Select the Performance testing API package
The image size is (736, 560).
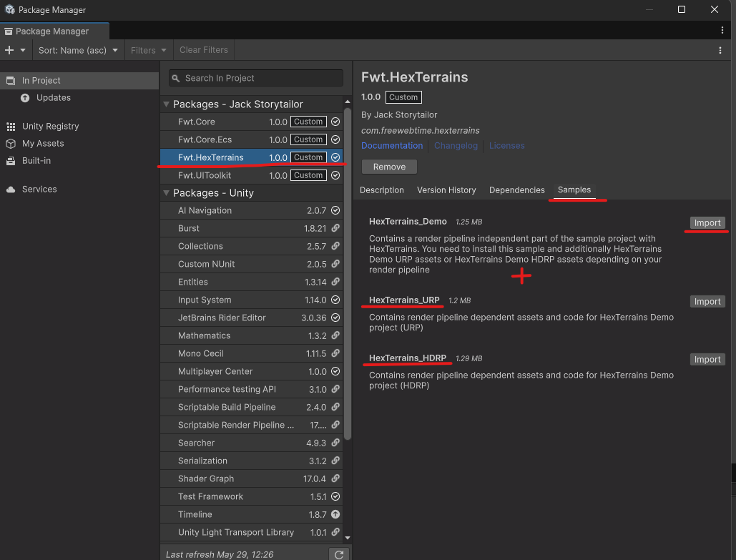point(251,389)
